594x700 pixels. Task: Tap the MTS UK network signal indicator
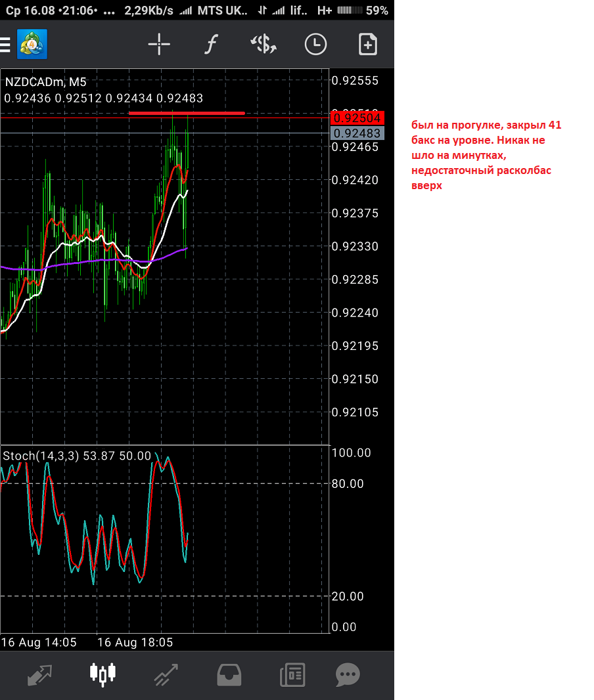click(x=214, y=11)
